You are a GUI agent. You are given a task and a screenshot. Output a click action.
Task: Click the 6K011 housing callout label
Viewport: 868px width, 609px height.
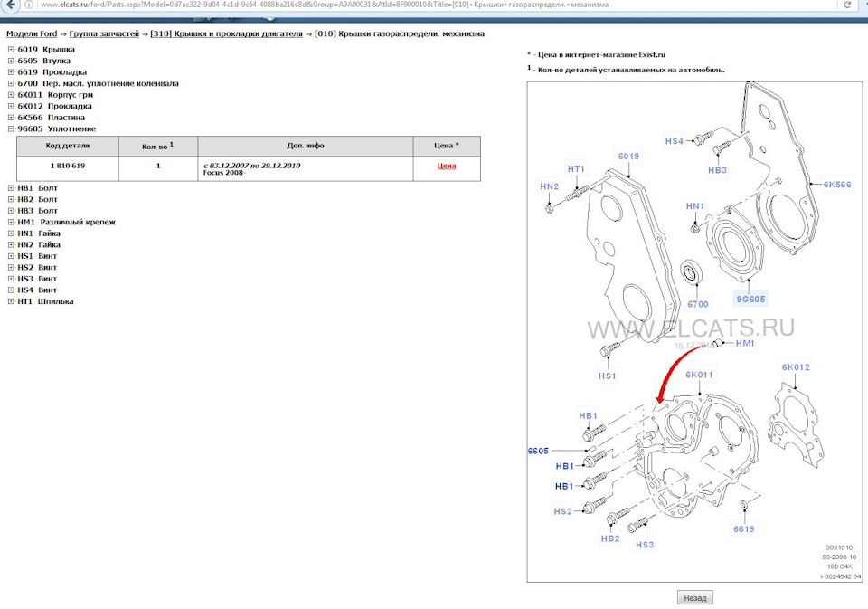point(699,375)
